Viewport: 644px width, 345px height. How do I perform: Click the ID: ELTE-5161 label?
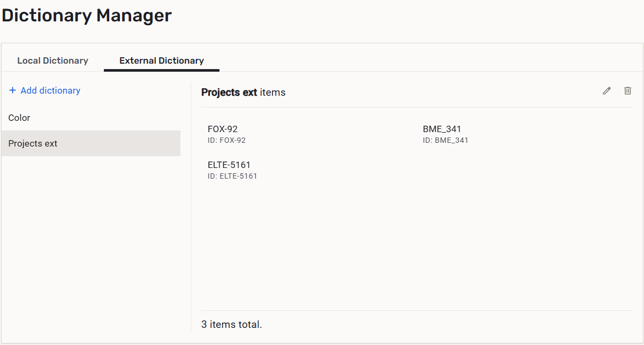pyautogui.click(x=232, y=176)
